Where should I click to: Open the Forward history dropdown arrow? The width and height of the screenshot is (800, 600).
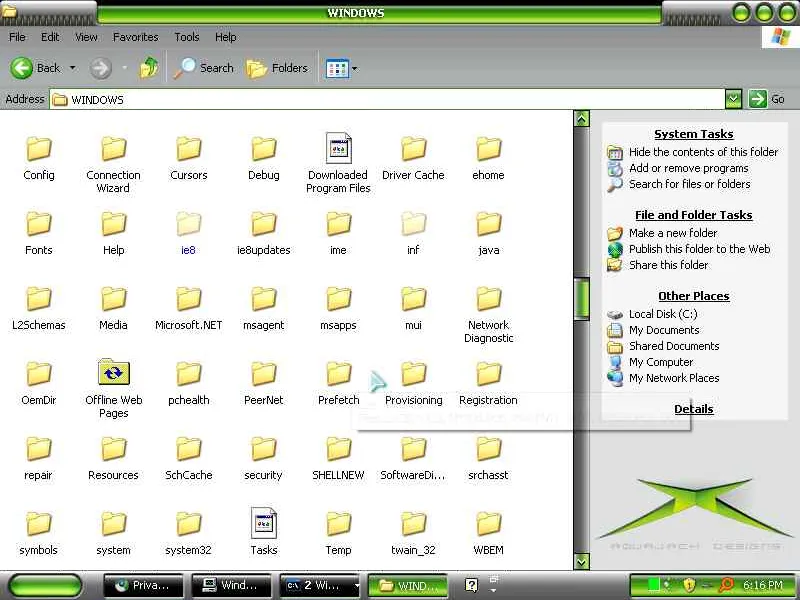coord(124,68)
